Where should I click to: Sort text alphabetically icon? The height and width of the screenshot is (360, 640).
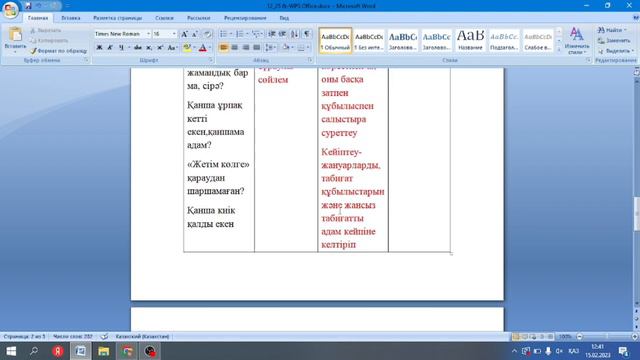pyautogui.click(x=294, y=34)
